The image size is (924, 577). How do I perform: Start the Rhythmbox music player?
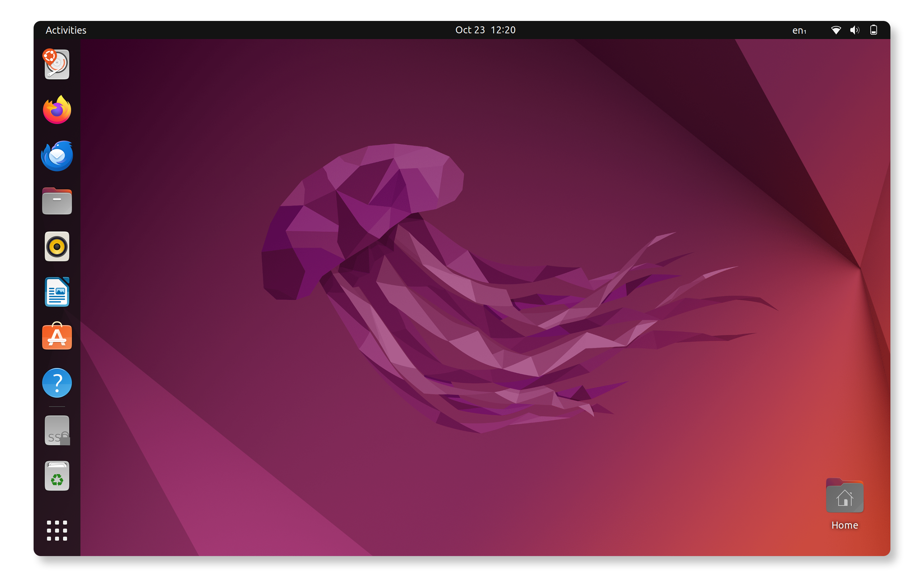click(57, 247)
